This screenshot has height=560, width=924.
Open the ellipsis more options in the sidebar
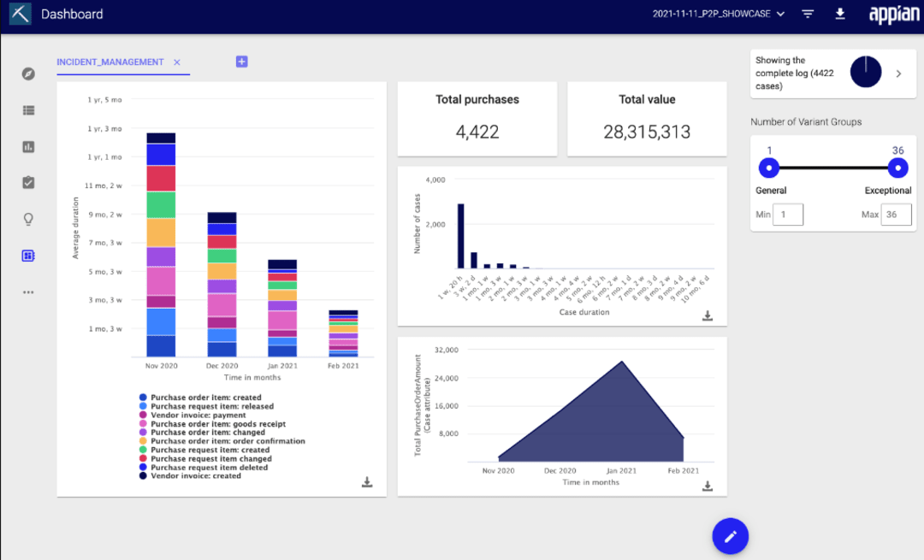tap(27, 292)
